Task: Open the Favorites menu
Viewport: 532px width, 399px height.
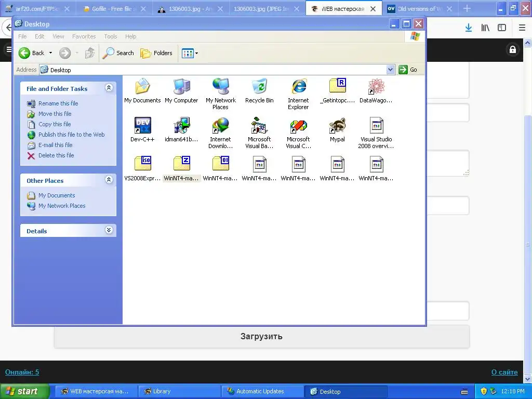Action: click(84, 36)
